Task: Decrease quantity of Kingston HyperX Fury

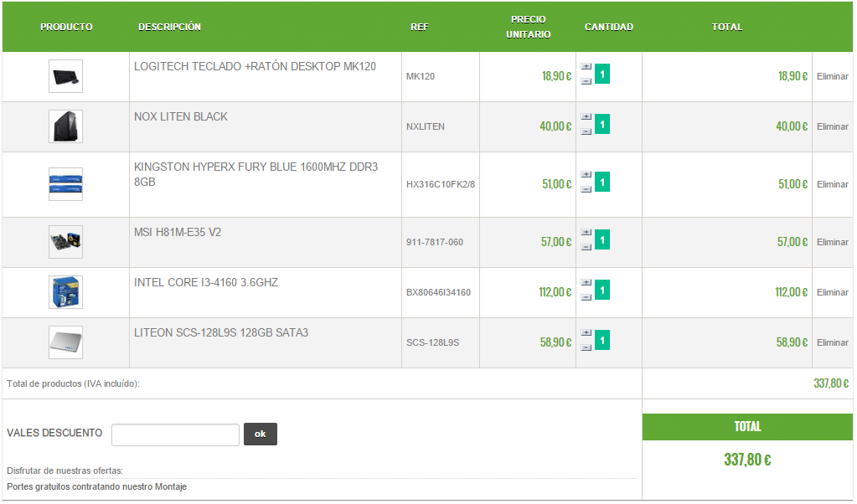Action: click(x=586, y=189)
